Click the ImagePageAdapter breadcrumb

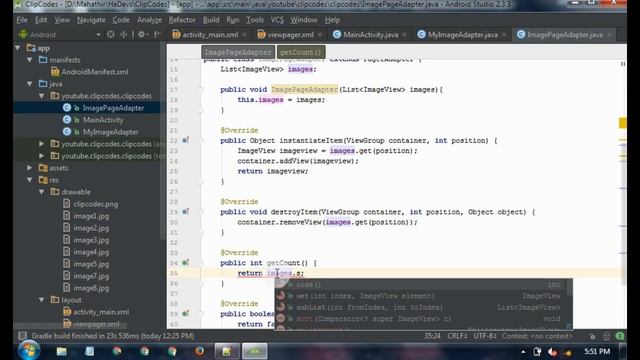238,52
